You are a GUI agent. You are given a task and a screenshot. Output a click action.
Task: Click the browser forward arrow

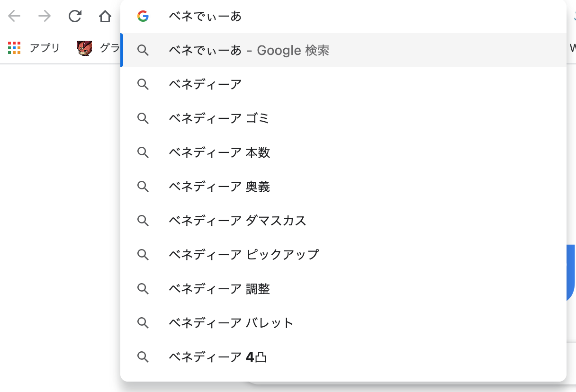45,17
